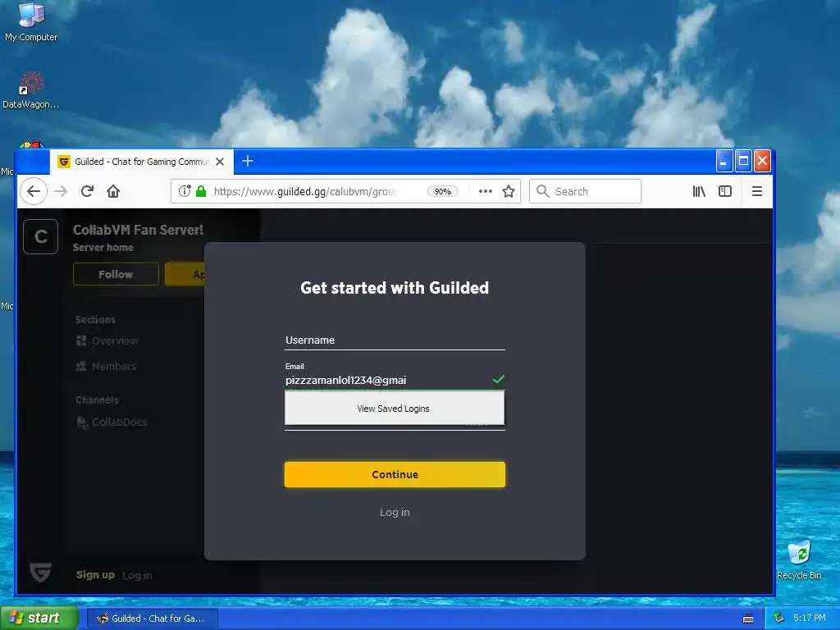Go back with the Firefox back arrow

tap(34, 191)
